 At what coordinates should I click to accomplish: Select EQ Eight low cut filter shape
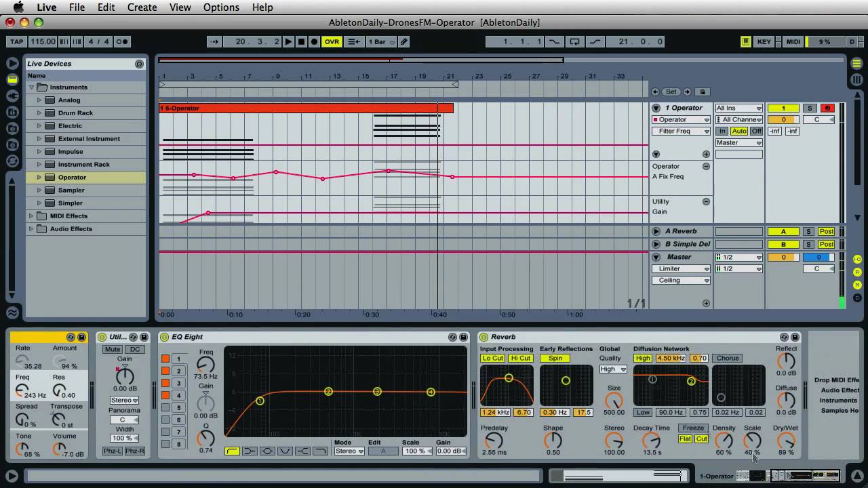[232, 451]
